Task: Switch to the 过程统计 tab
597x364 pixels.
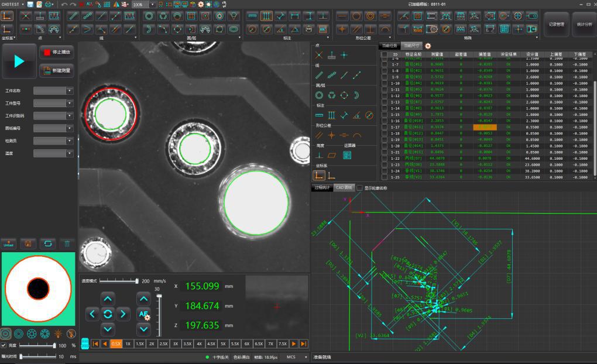Action: click(x=322, y=188)
